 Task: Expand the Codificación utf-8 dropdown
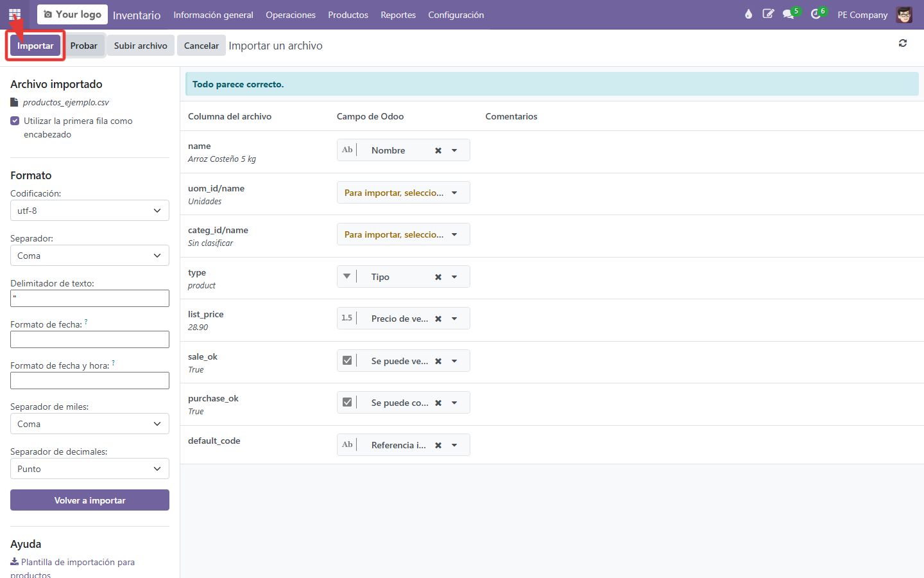tap(90, 211)
